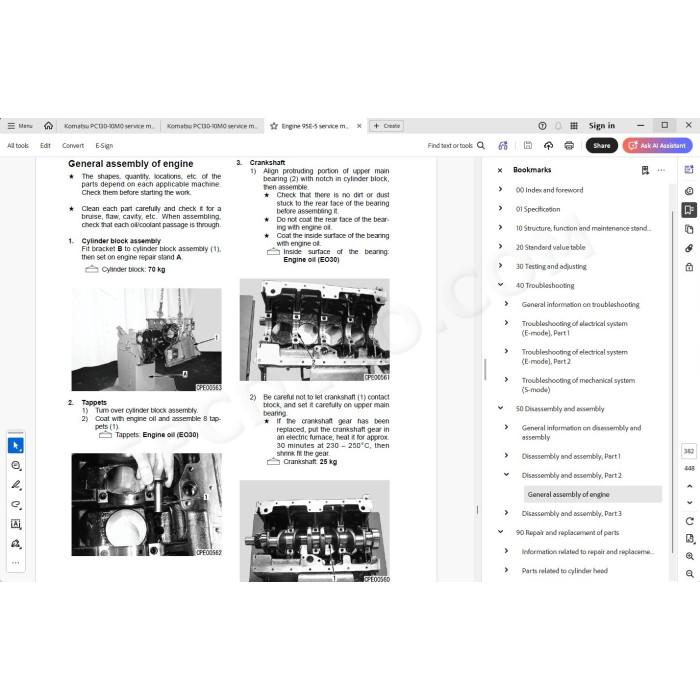Toggle the Bookmarks panel icon in right rail
This screenshot has height=700, width=700.
coord(689,210)
